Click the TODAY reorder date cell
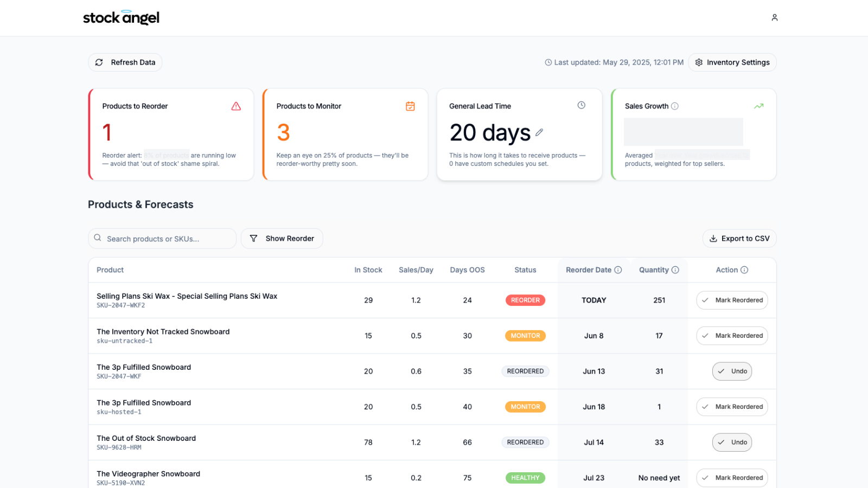The image size is (868, 488). click(x=594, y=300)
